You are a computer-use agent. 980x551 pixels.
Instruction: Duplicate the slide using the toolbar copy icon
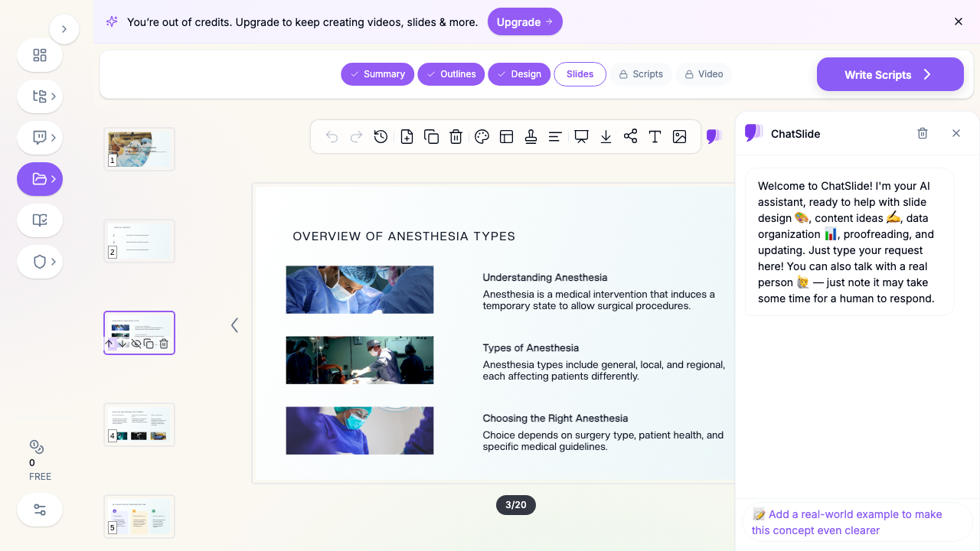tap(431, 137)
